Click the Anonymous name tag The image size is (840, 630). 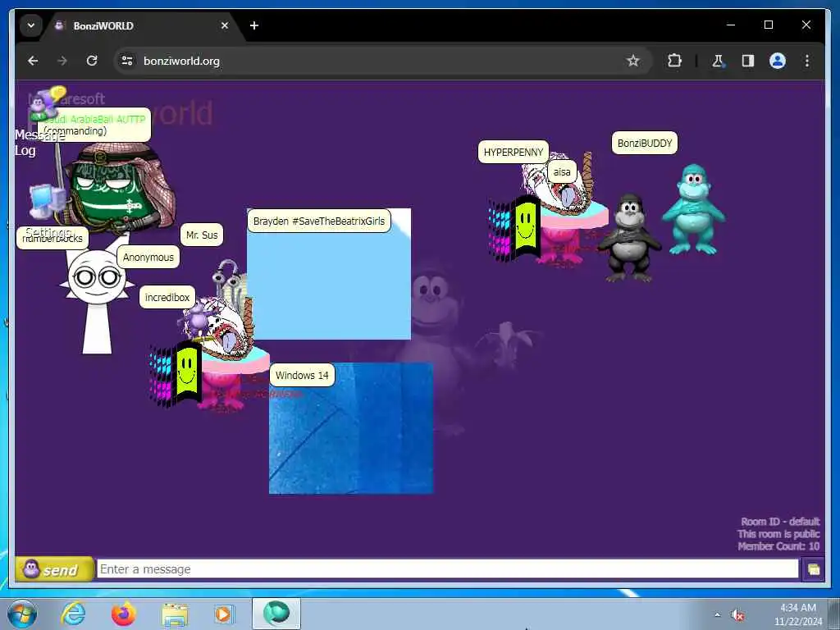coord(148,257)
